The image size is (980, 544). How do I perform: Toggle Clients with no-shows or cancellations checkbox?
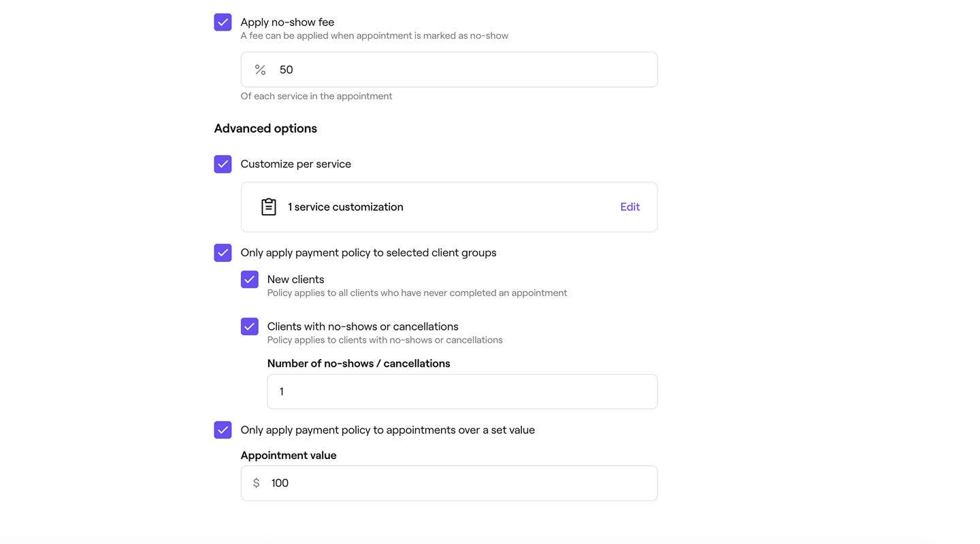coord(249,327)
